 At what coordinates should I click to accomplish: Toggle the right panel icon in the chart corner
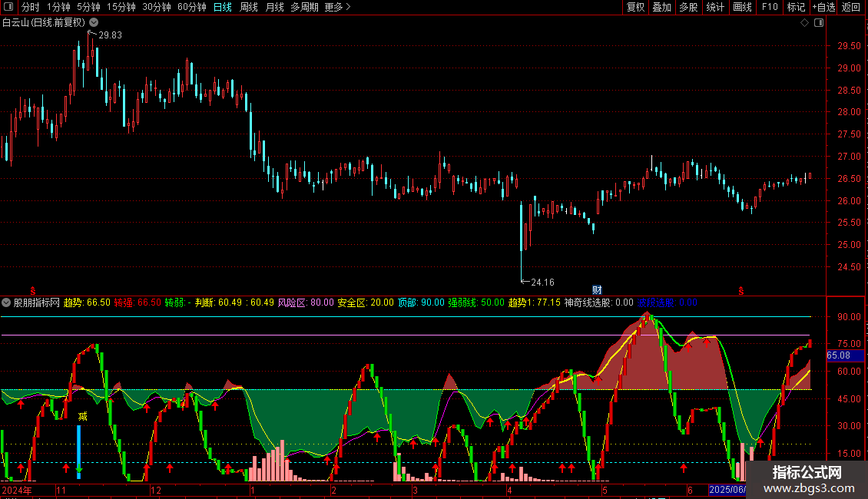pyautogui.click(x=819, y=23)
